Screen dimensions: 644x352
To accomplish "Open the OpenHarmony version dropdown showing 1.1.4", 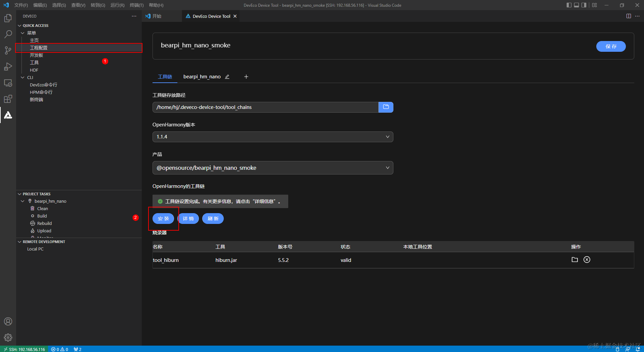I will [273, 137].
